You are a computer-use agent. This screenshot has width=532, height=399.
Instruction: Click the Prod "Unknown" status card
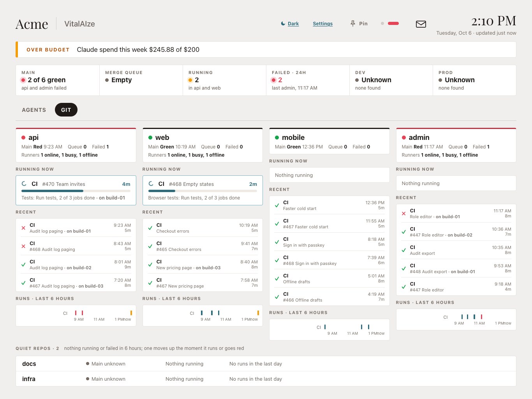[x=474, y=80]
